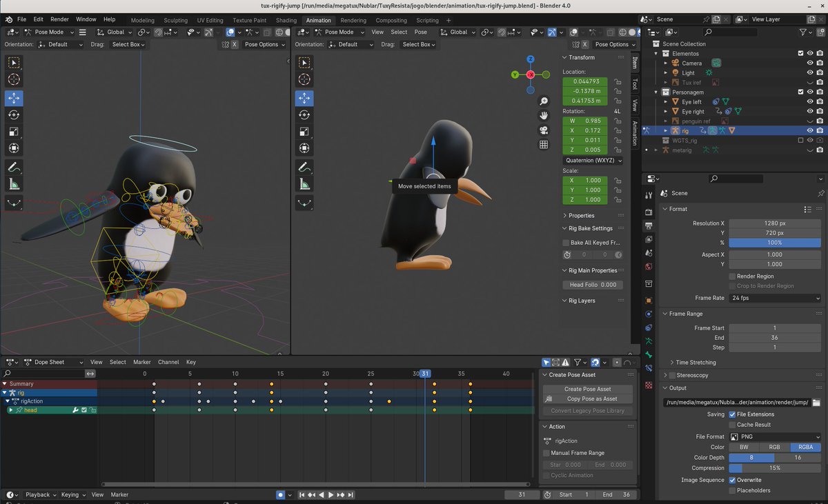Screen dimensions: 828x504
Task: Enable the Cache Result checkbox
Action: click(733, 425)
